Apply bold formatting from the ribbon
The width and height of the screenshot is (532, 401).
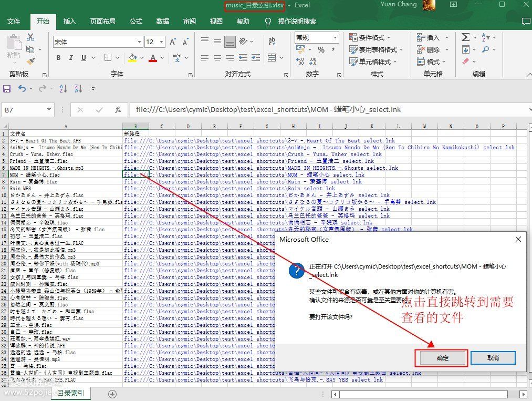click(59, 57)
